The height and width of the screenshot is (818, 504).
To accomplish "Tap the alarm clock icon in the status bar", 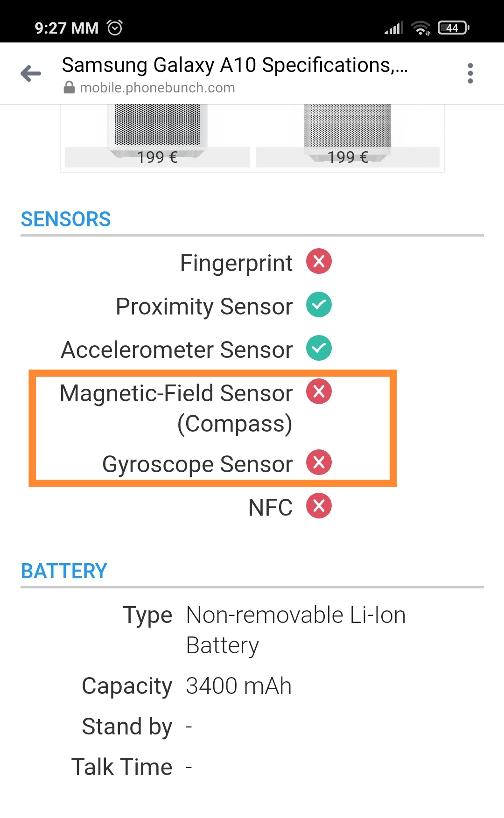I will click(115, 28).
